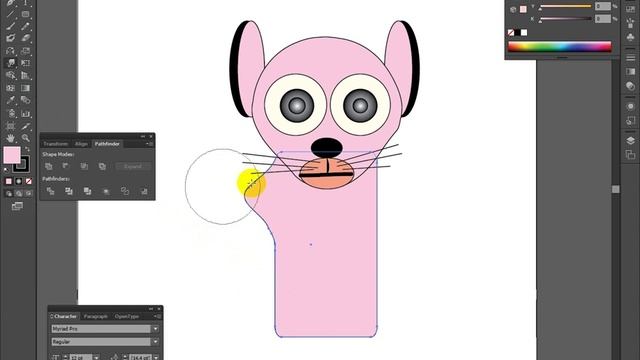Open the font size dropdown arrow

(x=96, y=358)
